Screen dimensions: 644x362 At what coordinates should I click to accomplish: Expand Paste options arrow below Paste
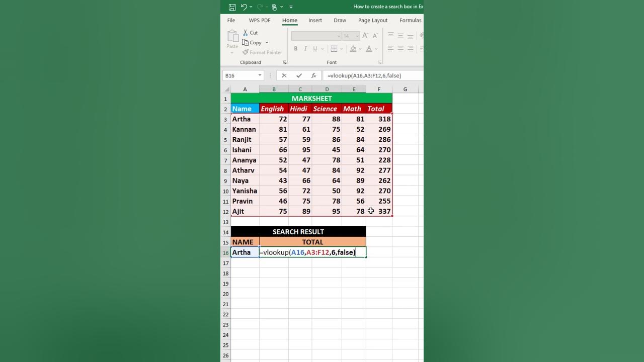click(x=232, y=52)
